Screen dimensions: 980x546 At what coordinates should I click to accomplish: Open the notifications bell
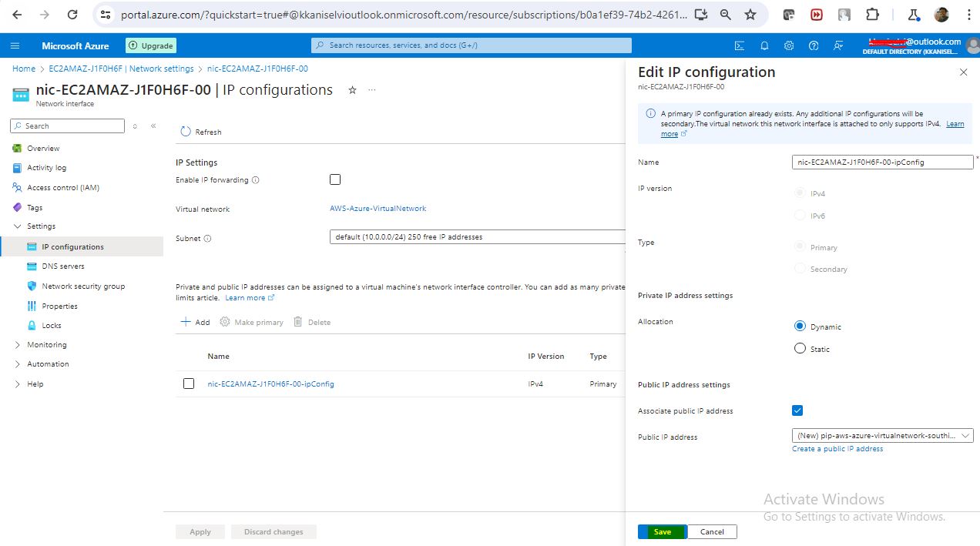(x=764, y=45)
